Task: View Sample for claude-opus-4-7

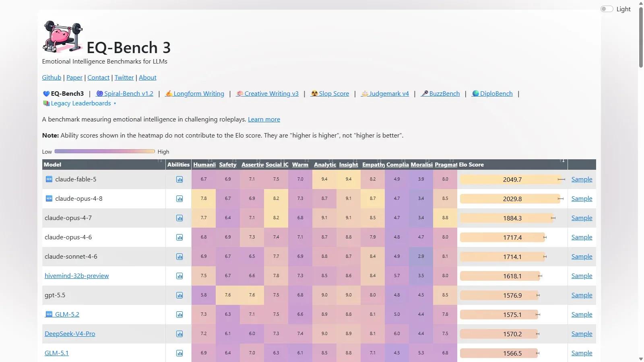Action: coord(582,218)
